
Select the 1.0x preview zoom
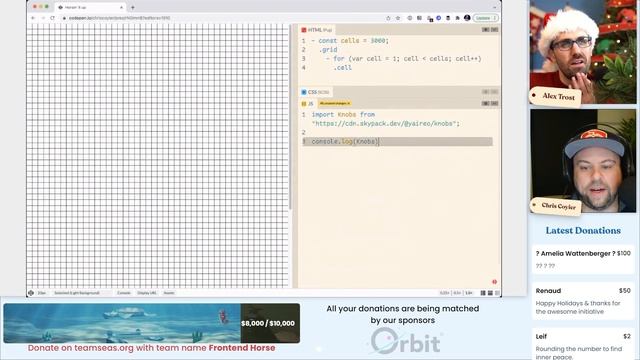[469, 293]
